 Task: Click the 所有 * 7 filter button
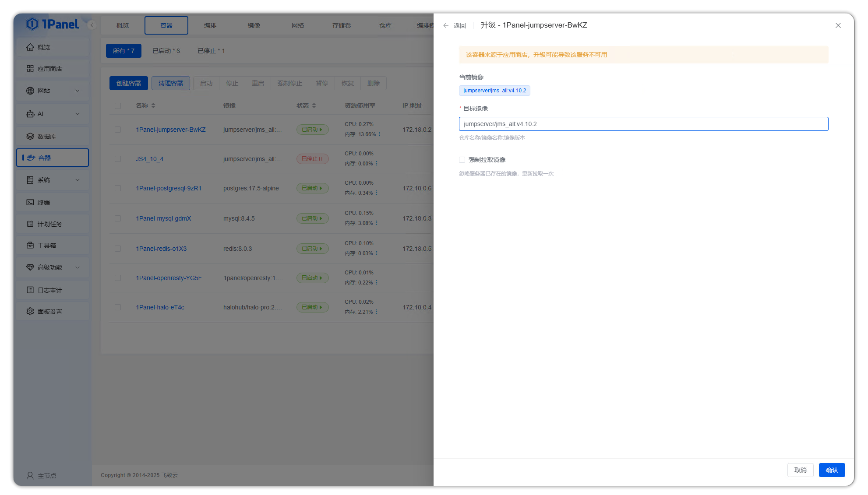[x=123, y=51]
